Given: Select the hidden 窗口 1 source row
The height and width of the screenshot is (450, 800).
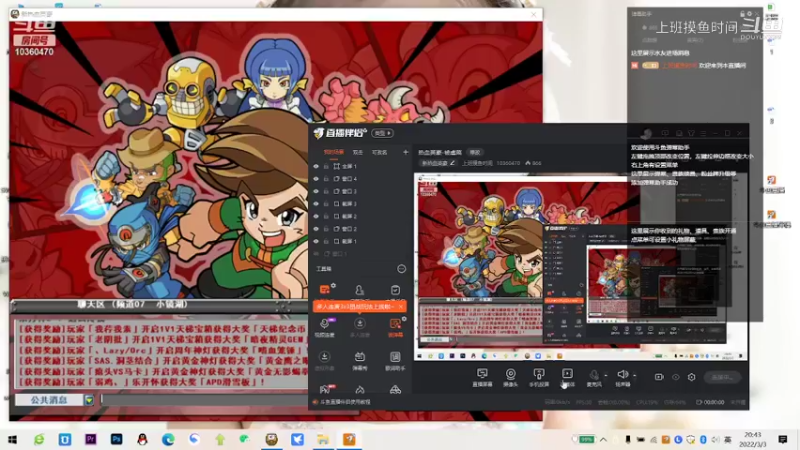Looking at the screenshot, I should point(360,254).
